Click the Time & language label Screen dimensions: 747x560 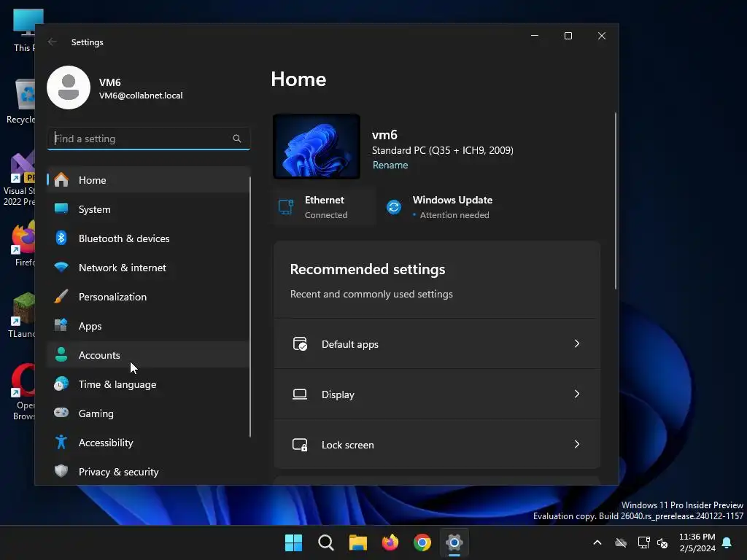(117, 384)
